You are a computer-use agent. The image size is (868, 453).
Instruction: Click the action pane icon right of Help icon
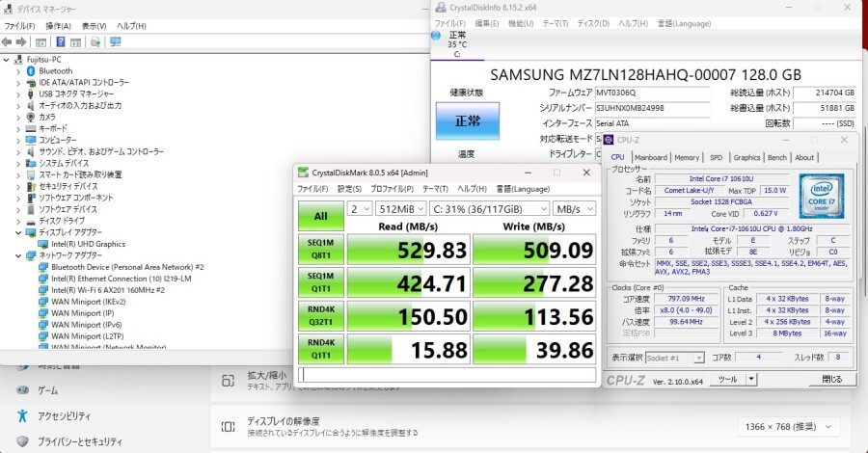point(76,42)
